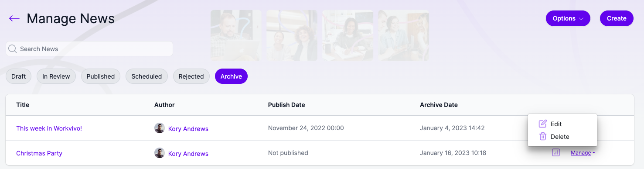644x169 pixels.
Task: Create a new news article
Action: [617, 18]
